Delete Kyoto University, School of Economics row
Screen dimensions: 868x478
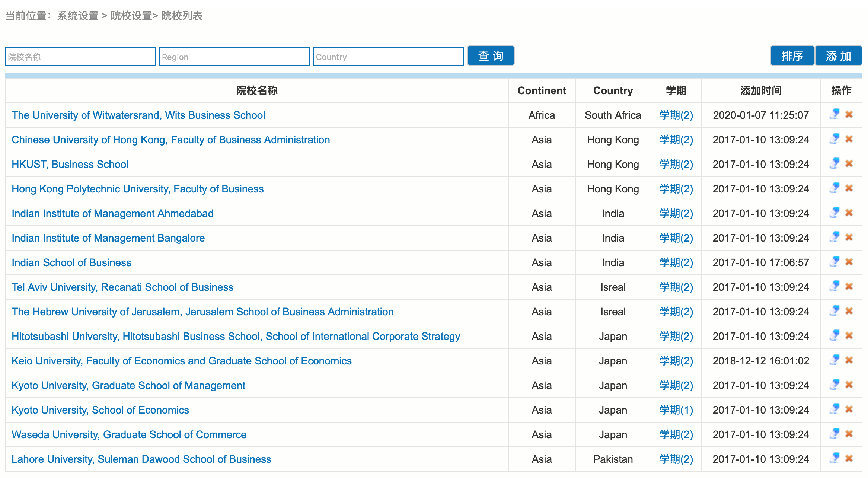coord(849,409)
